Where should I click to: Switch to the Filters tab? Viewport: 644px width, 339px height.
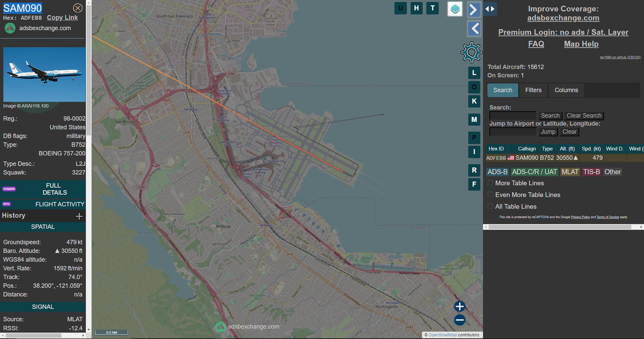[x=533, y=90]
